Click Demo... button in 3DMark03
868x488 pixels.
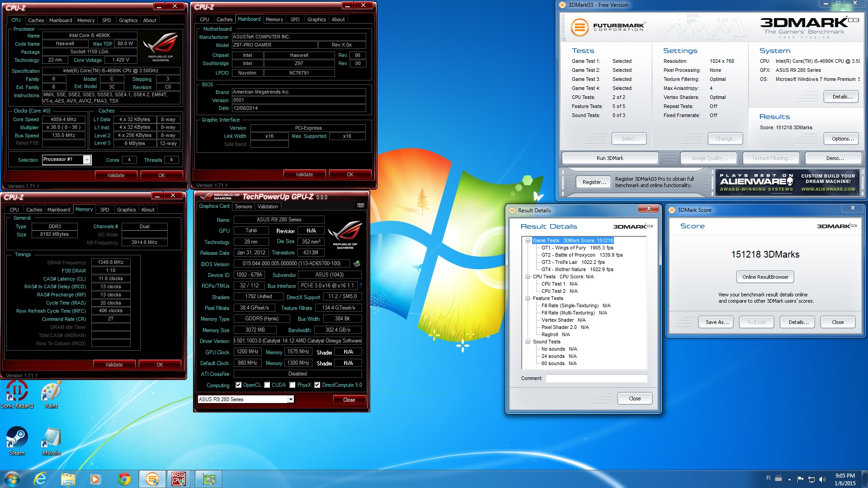tap(835, 158)
